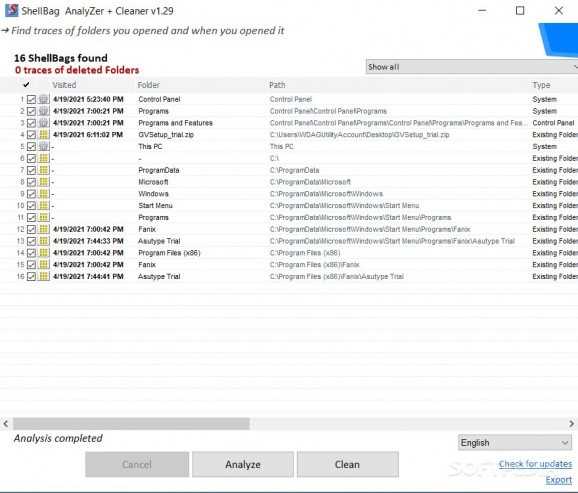Sort by the Visited column header
Screen dimensions: 578x493
(64, 85)
